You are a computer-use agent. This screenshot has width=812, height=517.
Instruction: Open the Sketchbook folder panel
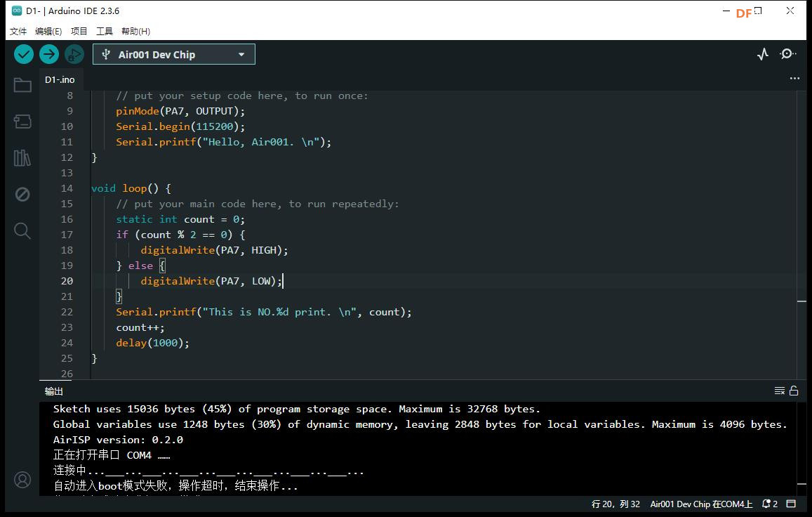[22, 85]
